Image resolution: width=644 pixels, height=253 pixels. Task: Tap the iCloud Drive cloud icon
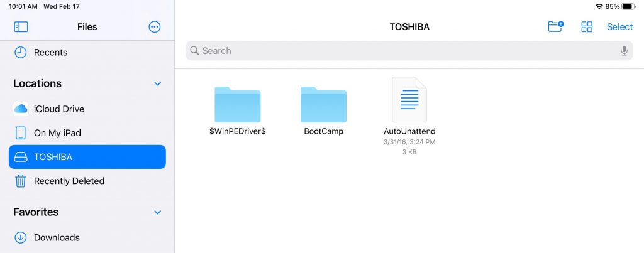tap(21, 109)
